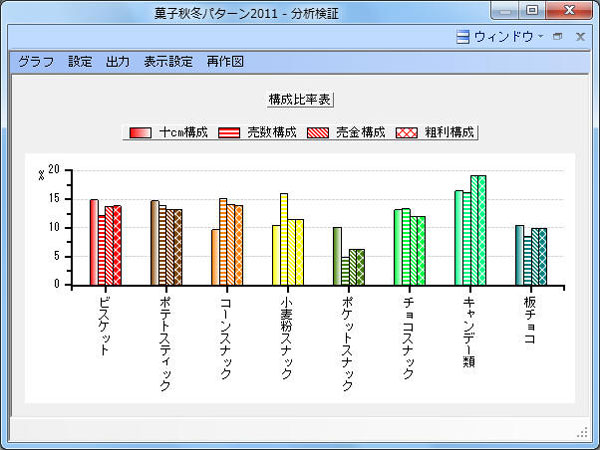The height and width of the screenshot is (450, 600).
Task: Click the solid brown ポテトスティック bar
Action: click(155, 243)
